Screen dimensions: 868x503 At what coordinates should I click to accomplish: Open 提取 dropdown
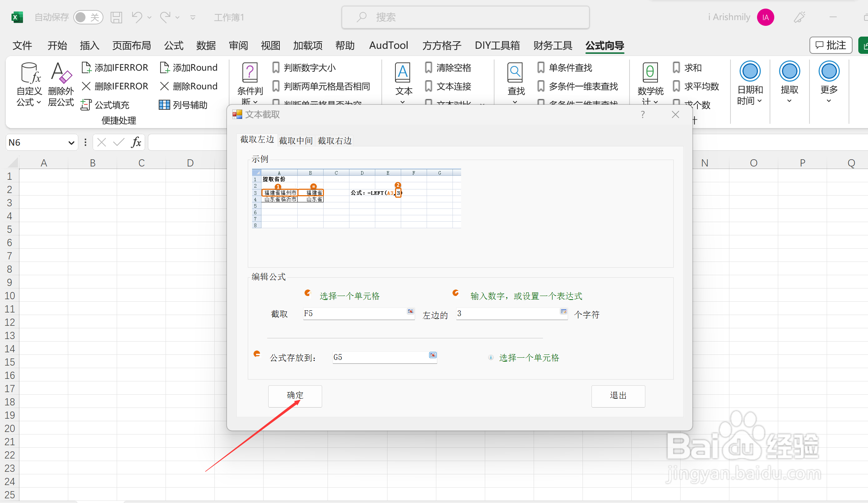click(x=789, y=83)
